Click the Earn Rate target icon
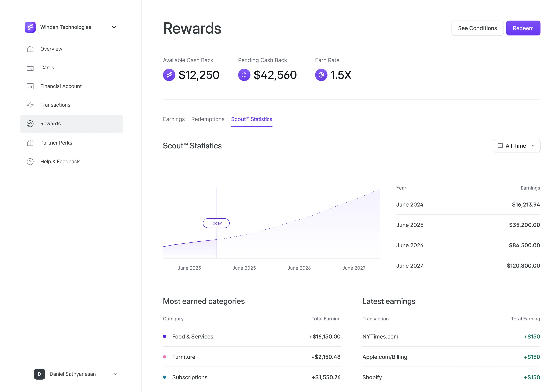Screen dimensions: 560x392 [x=321, y=75]
